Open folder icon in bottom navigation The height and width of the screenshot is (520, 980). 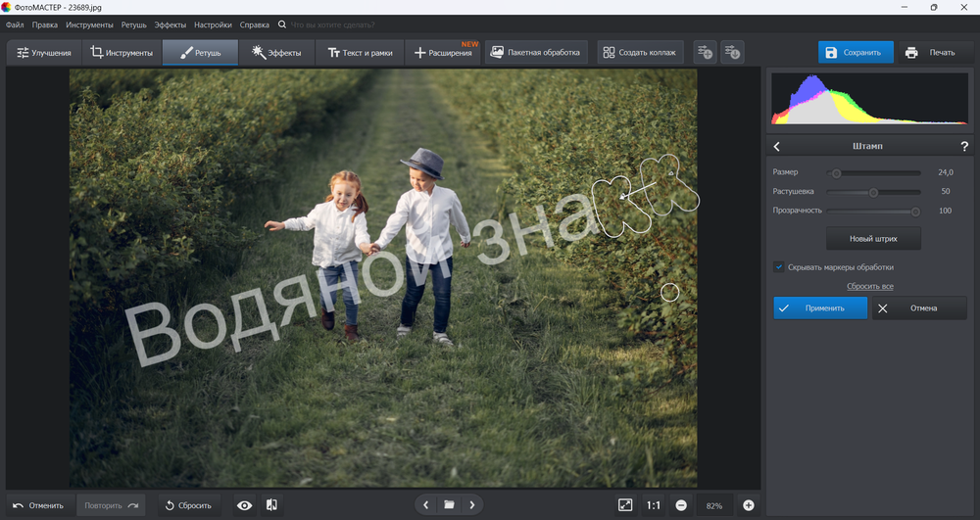click(x=449, y=505)
